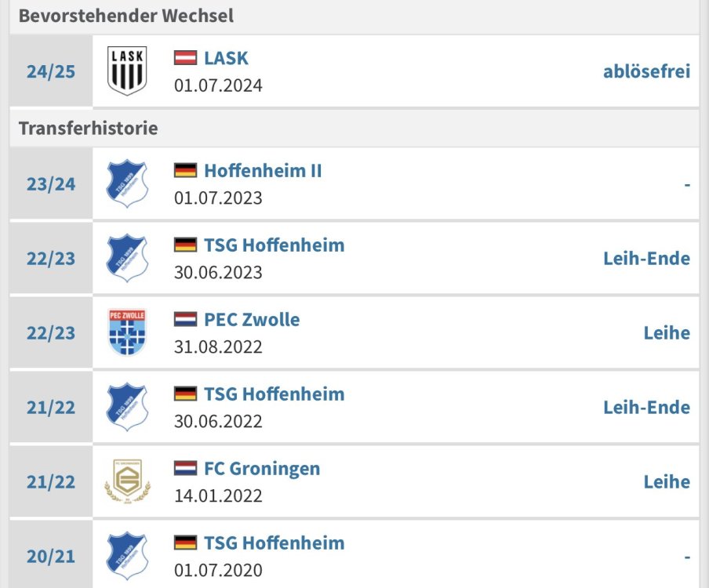The width and height of the screenshot is (709, 588).
Task: Open the PEC Zwolle crest logo
Action: [x=127, y=332]
